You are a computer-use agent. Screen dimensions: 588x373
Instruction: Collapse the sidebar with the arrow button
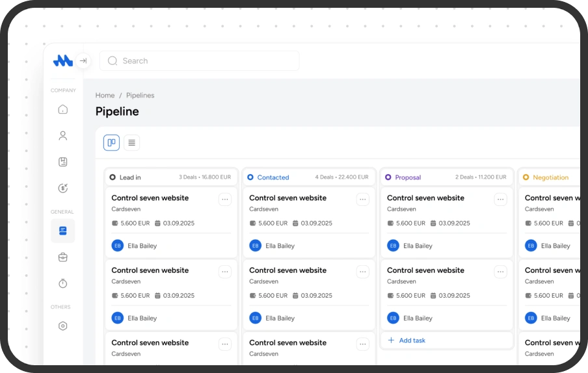point(83,60)
